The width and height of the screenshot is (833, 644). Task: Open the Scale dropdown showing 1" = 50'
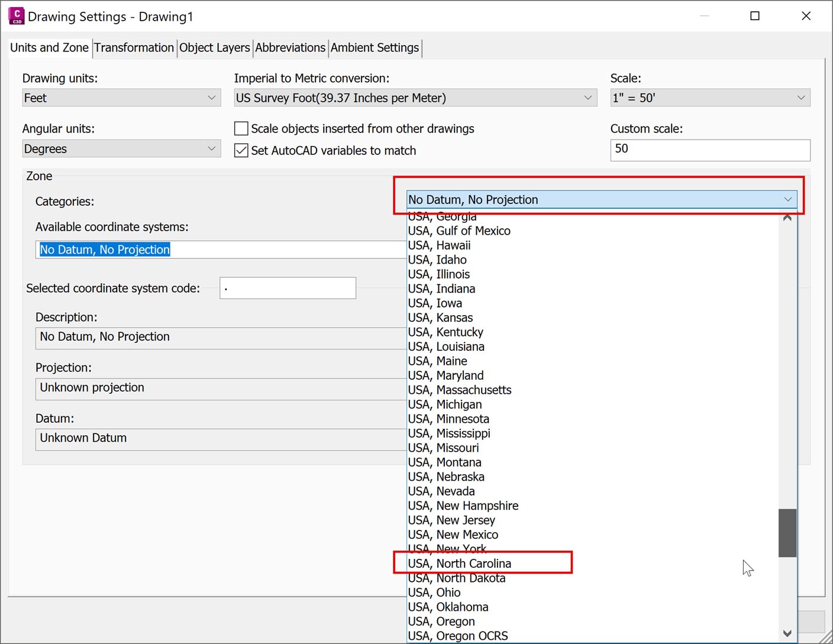[710, 98]
